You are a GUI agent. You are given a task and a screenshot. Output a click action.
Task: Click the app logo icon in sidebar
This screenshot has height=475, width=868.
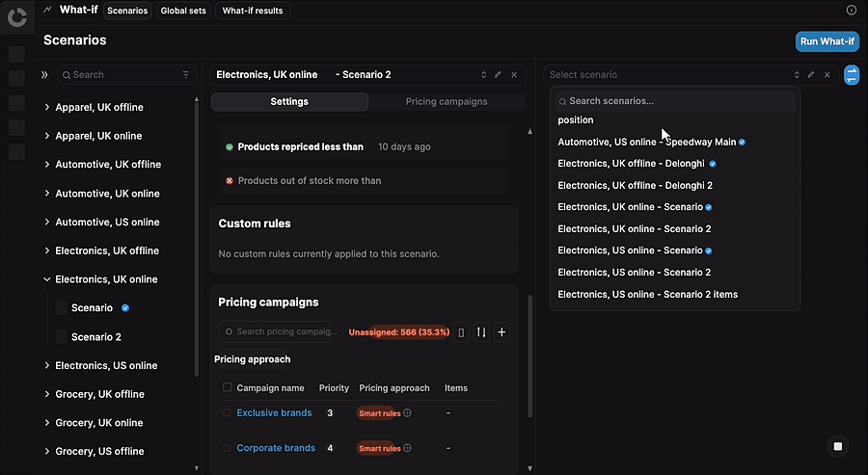(17, 17)
